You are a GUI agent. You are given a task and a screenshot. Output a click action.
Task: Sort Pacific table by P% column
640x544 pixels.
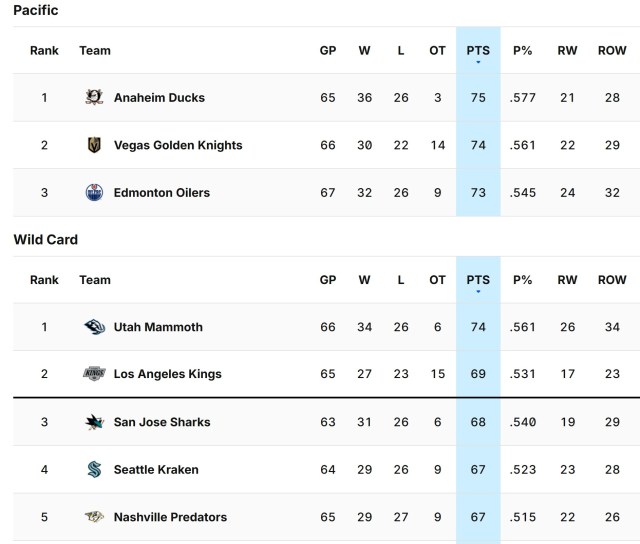click(x=522, y=50)
